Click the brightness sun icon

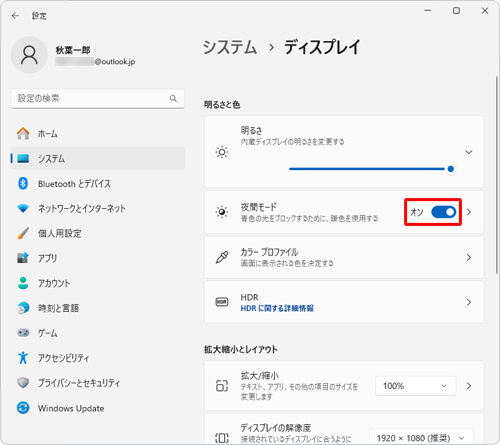222,152
